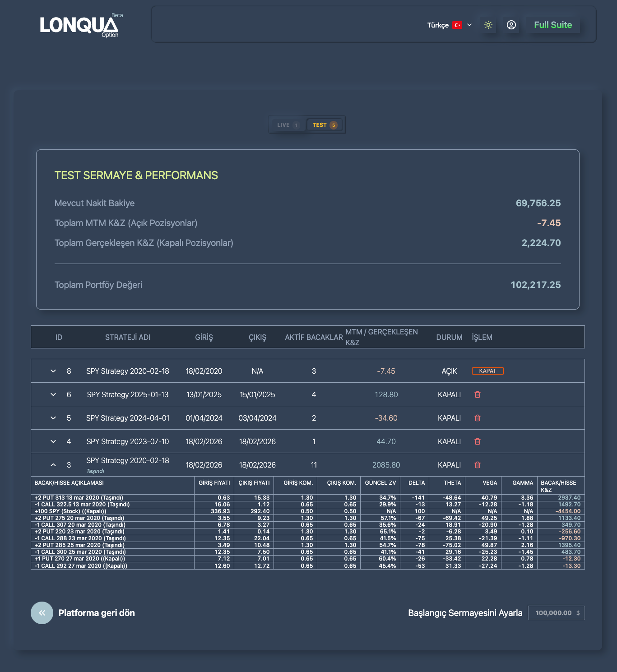The height and width of the screenshot is (672, 617).
Task: Toggle the light/dark theme sun icon
Action: click(488, 25)
